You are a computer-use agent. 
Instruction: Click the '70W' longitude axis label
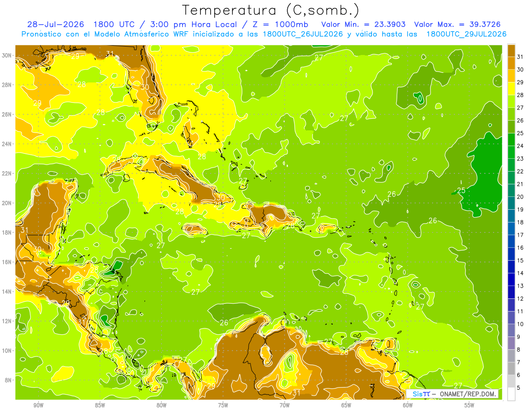point(285,405)
